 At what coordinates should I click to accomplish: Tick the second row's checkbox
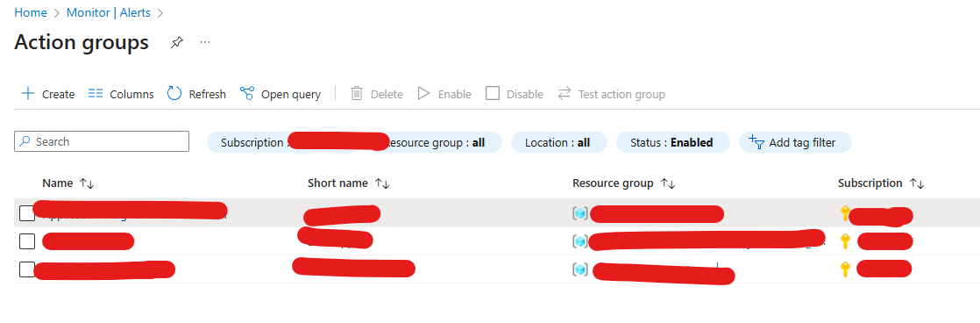[27, 241]
